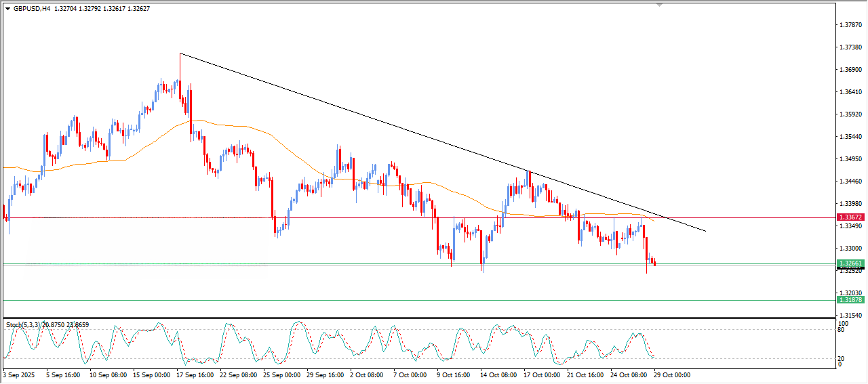
Task: Click the gray chart shift marker at top
Action: pos(658,5)
